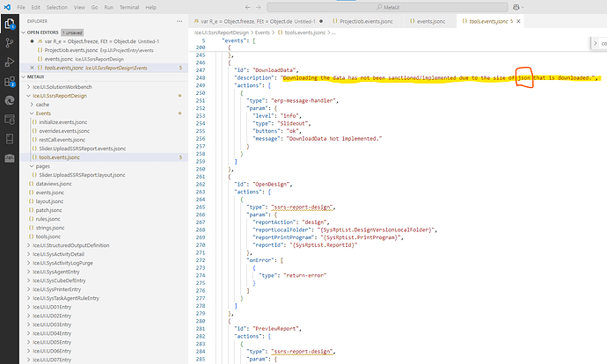Screen dimensions: 607x364
Task: Close the tools.events.jsonc editor tab
Action: tap(518, 21)
